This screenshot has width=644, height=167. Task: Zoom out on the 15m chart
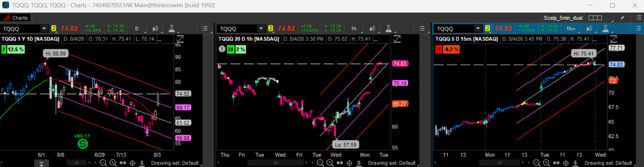pyautogui.click(x=536, y=163)
